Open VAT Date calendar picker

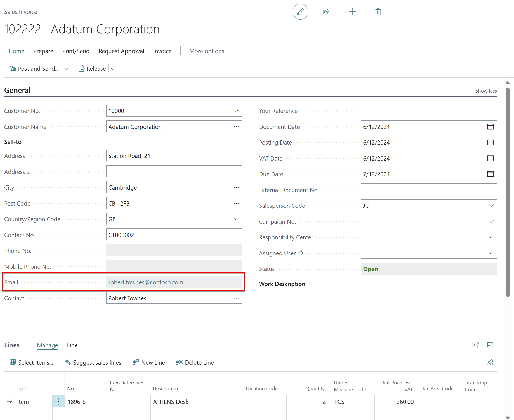click(491, 158)
